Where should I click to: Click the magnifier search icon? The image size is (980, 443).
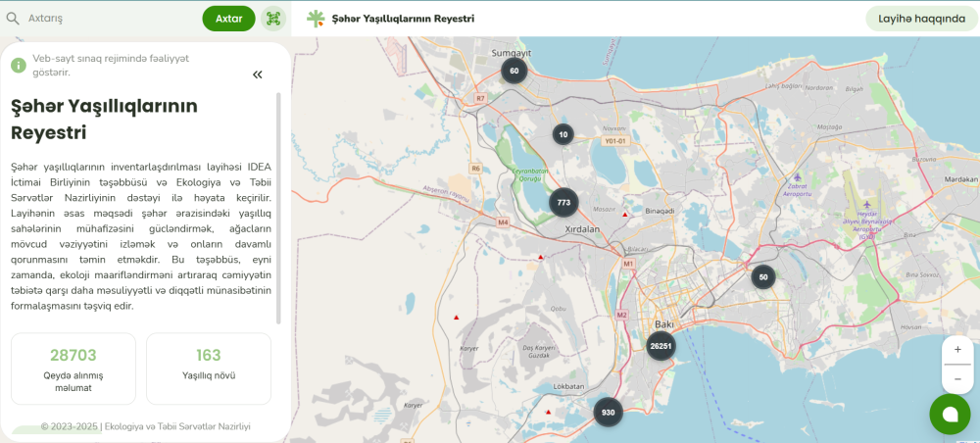tap(13, 19)
